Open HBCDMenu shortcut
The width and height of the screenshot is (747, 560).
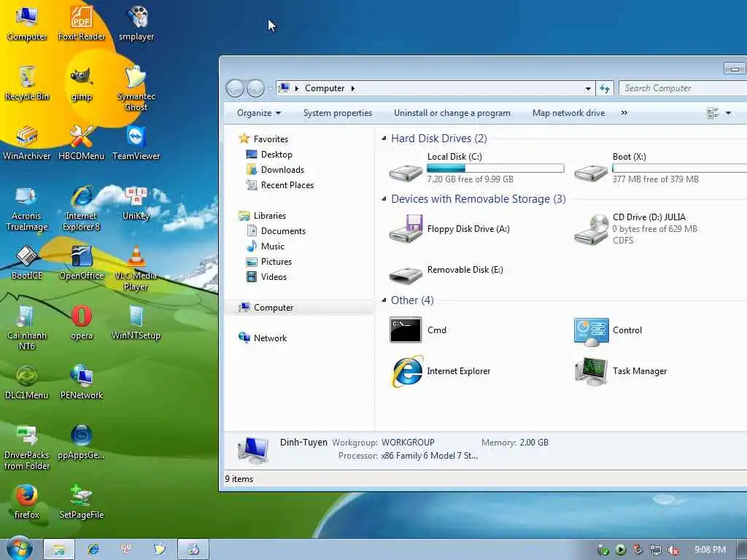click(82, 143)
